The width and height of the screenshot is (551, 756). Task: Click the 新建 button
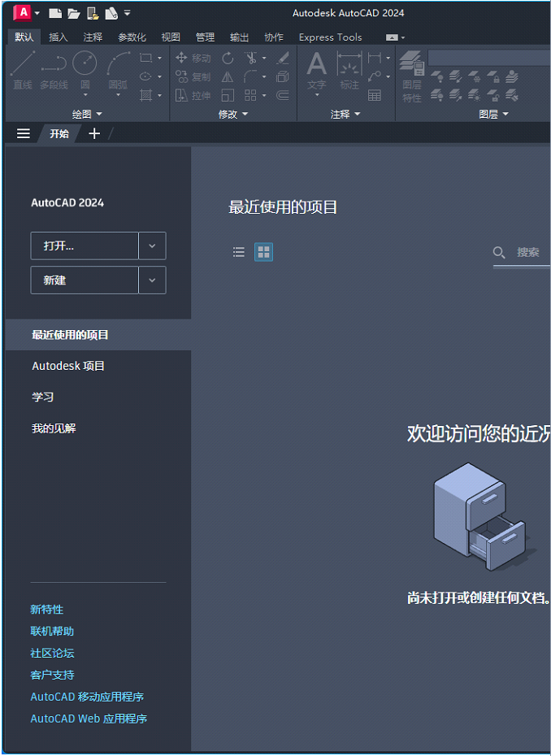pyautogui.click(x=85, y=280)
